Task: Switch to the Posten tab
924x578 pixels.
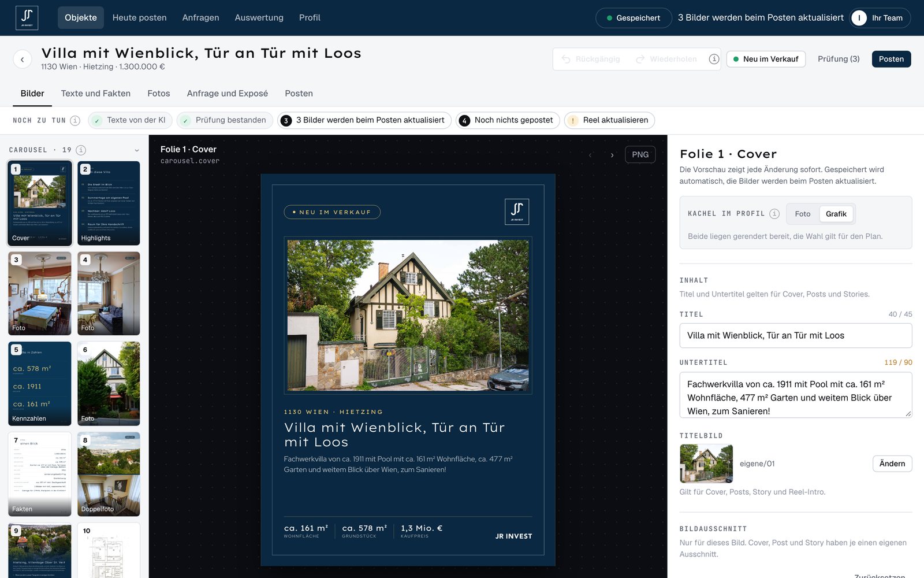Action: 299,94
